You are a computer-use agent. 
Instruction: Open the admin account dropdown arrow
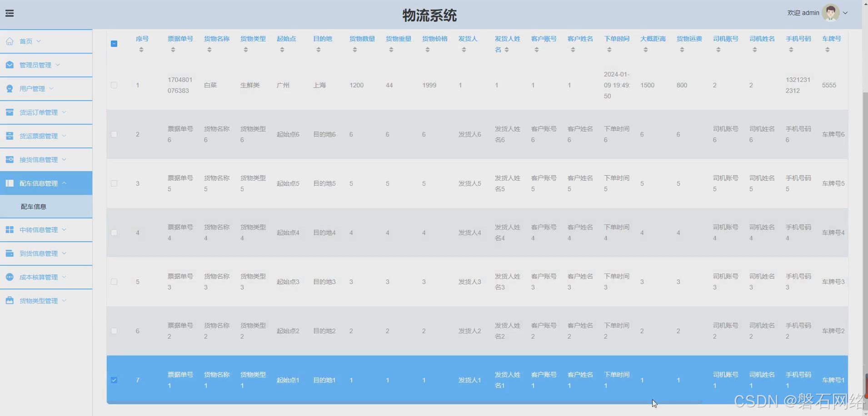(x=845, y=13)
